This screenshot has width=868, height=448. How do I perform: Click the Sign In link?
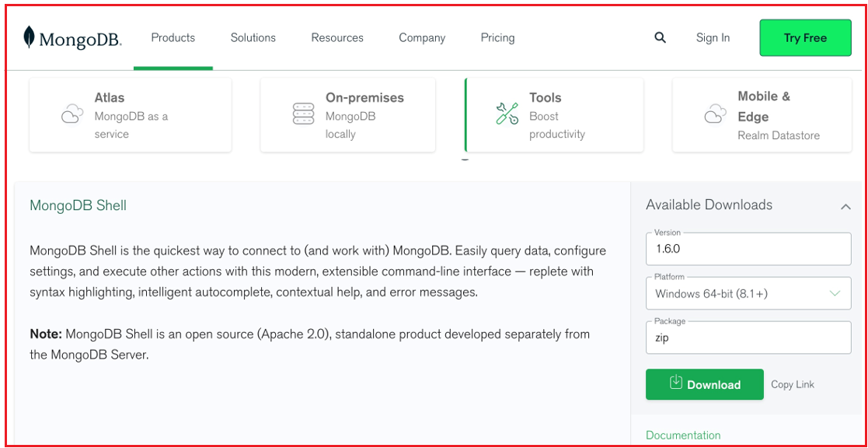713,37
